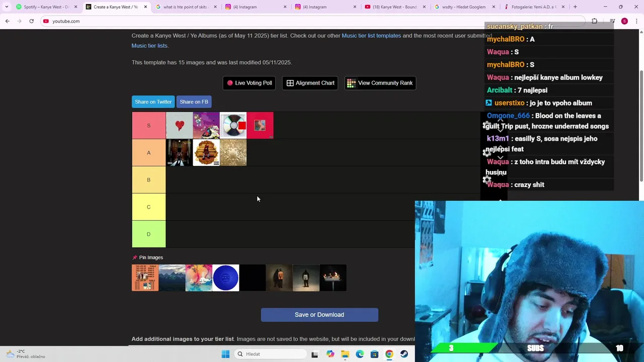Screen dimensions: 644x362
Task: Switch to the Spotify – Kanye West tab
Action: (x=45, y=7)
